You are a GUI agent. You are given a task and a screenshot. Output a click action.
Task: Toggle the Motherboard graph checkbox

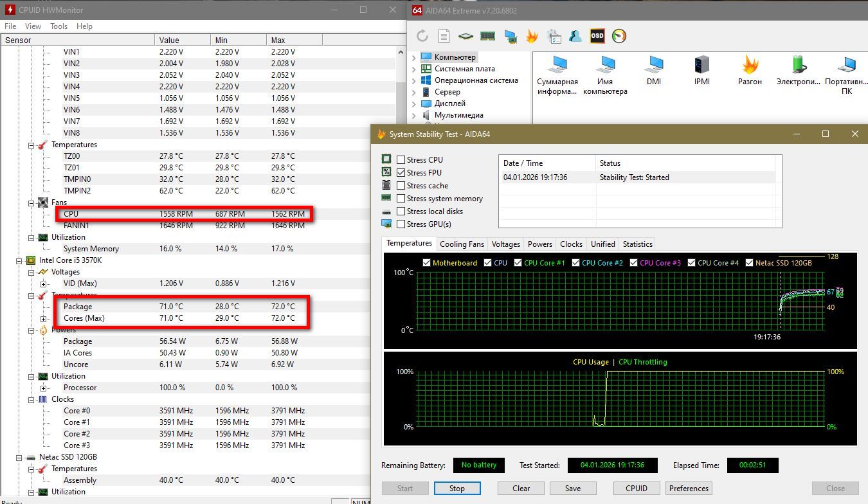click(x=427, y=263)
